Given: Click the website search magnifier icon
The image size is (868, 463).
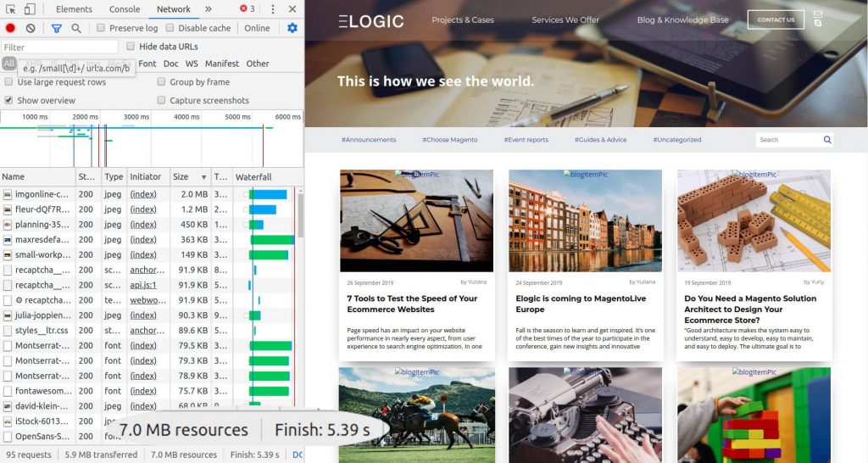Looking at the screenshot, I should [x=827, y=140].
